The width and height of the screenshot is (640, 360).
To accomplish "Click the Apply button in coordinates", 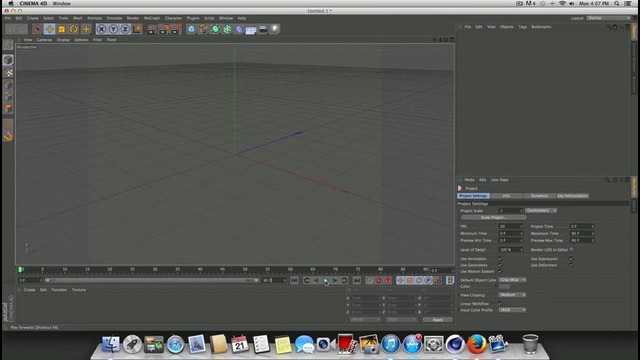I will [438, 320].
